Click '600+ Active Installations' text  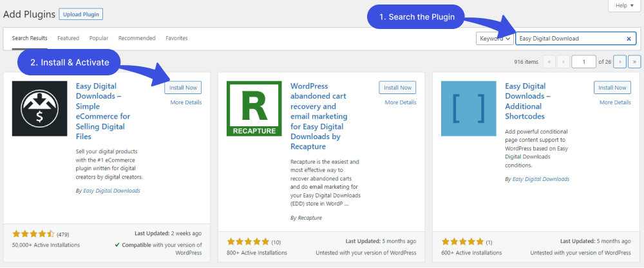[471, 253]
